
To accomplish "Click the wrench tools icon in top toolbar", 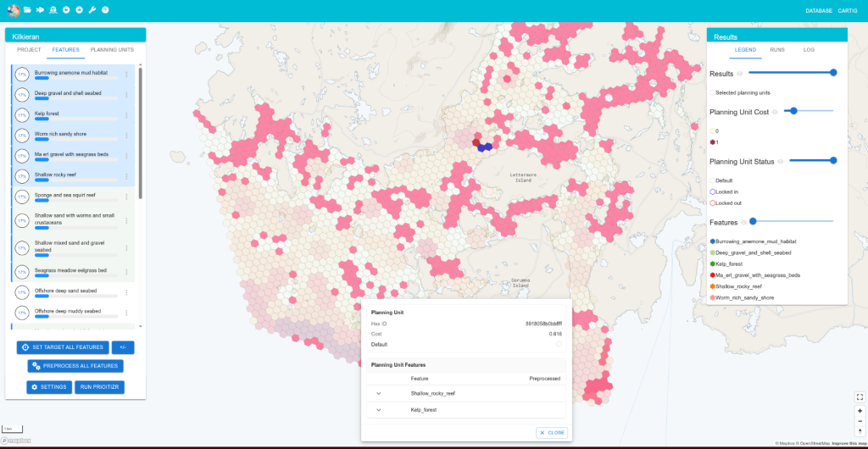I will pos(92,10).
